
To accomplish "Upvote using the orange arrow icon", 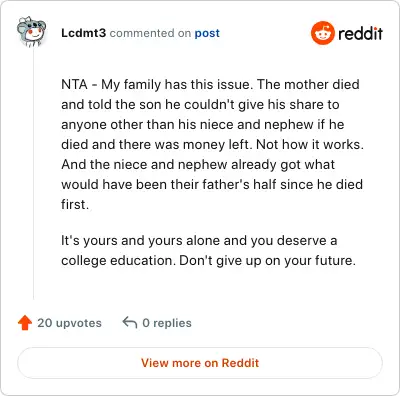I will [25, 323].
